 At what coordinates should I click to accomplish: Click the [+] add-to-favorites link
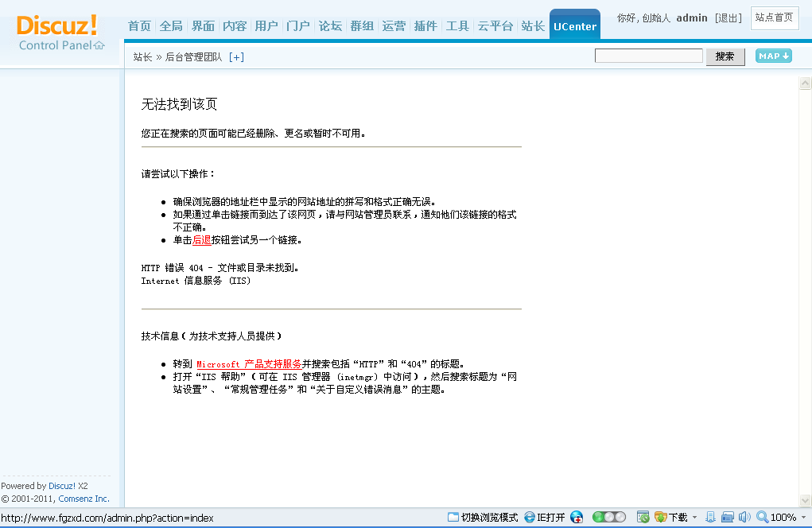(236, 57)
